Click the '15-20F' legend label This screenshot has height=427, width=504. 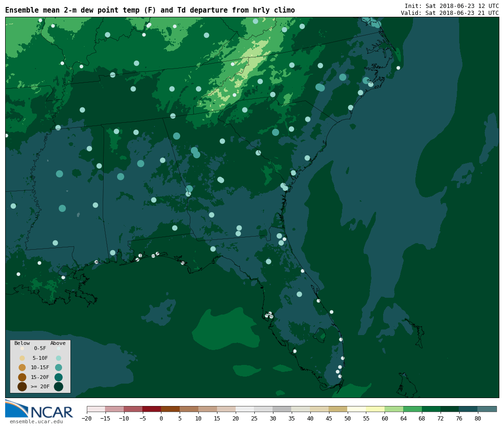[x=40, y=377]
